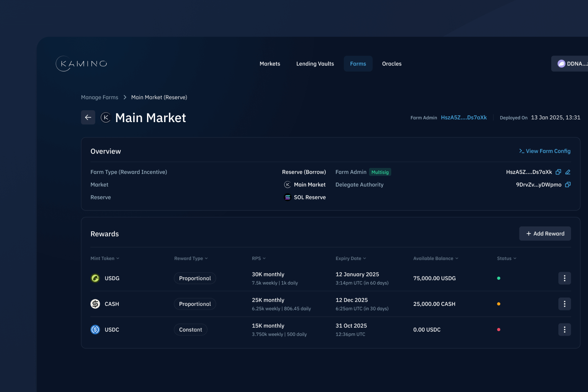This screenshot has height=392, width=588.
Task: Switch to the Markets tab
Action: (x=270, y=64)
